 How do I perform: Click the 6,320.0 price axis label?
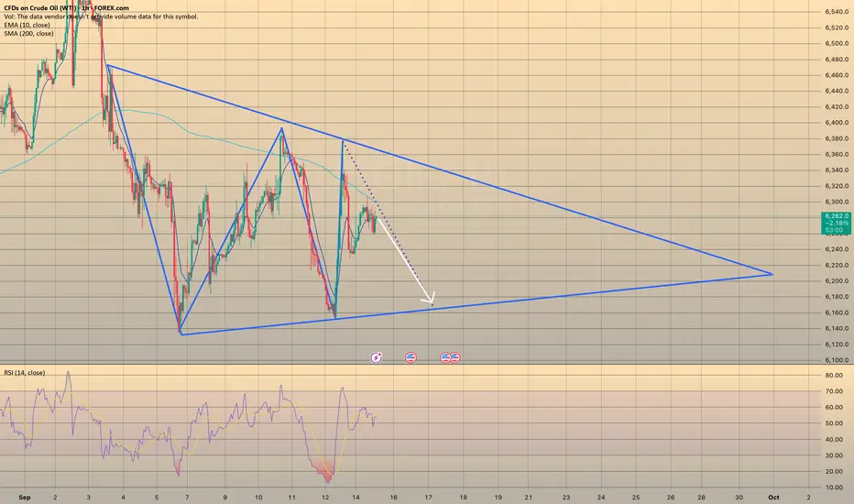(837, 186)
